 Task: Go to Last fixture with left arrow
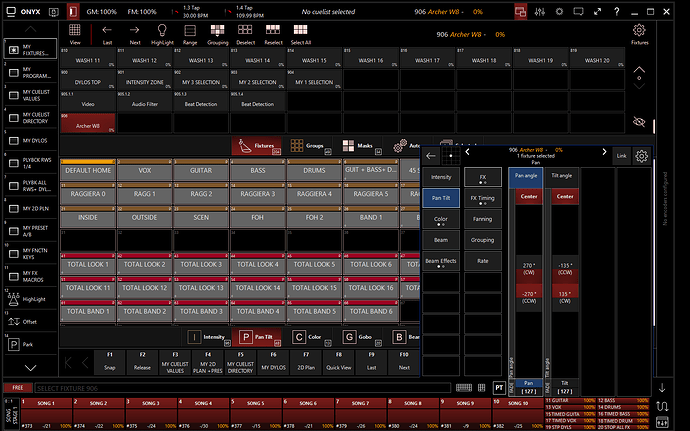click(x=107, y=34)
